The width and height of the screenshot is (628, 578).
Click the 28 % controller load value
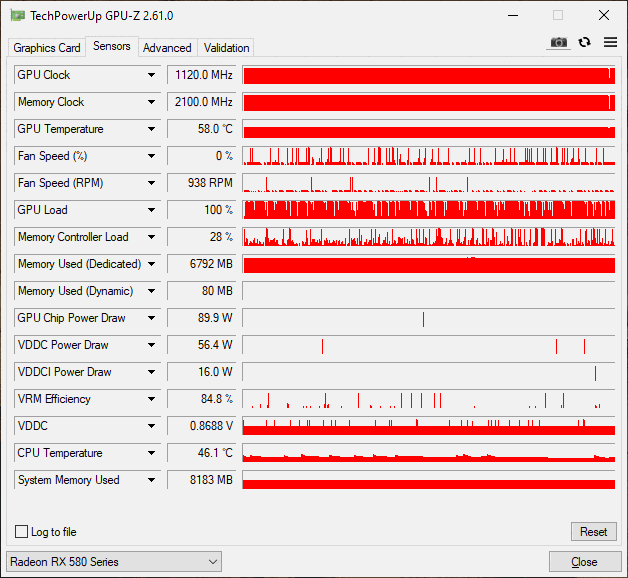coord(201,237)
